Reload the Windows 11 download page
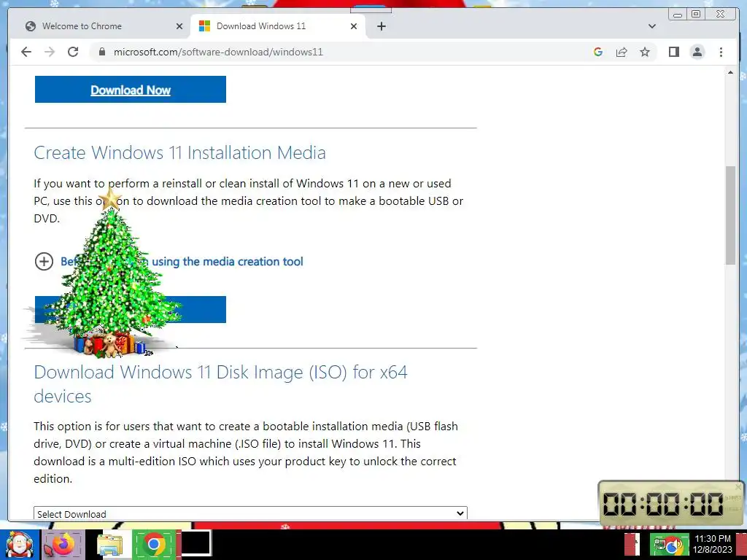 point(73,52)
